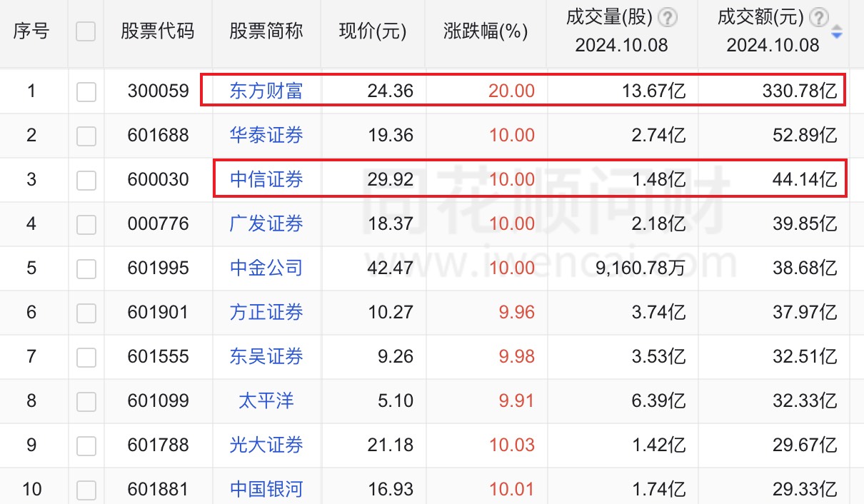Viewport: 864px width, 504px height.
Task: Tick the checkbox for stock 600030
Action: pos(86,180)
